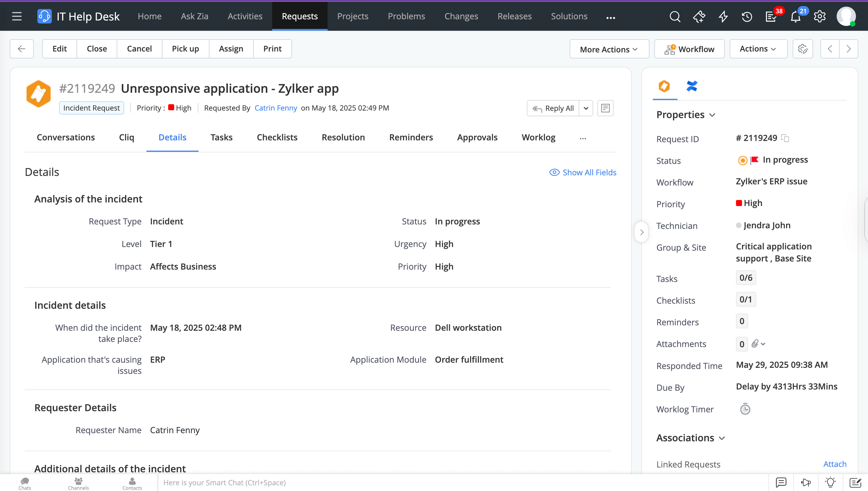Open the notifications bell icon
Screen dimensions: 868x491
[795, 17]
